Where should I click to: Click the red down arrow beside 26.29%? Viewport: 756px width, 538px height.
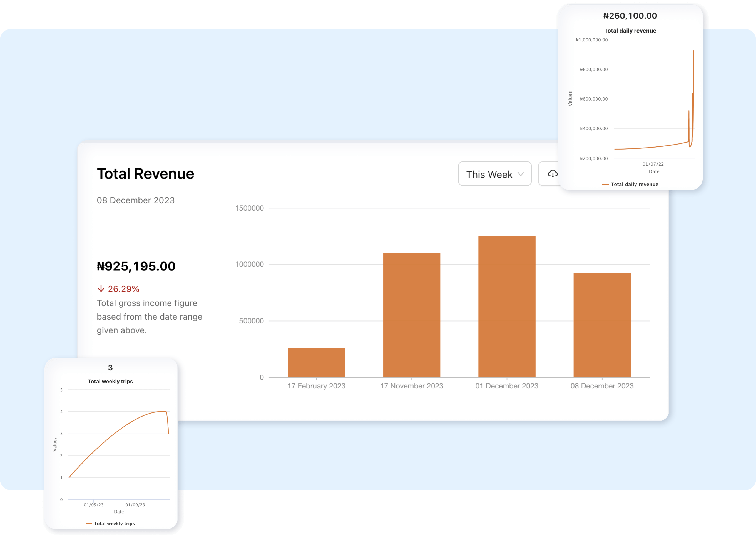pyautogui.click(x=101, y=288)
